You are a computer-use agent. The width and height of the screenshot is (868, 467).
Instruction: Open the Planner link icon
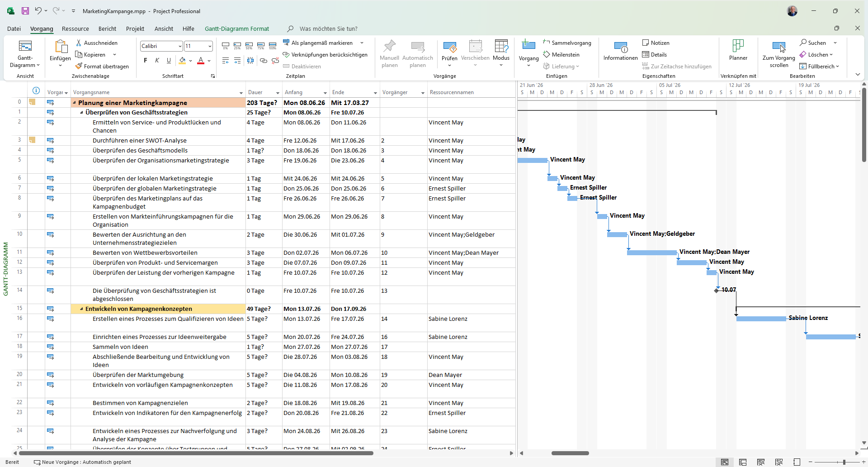point(738,46)
